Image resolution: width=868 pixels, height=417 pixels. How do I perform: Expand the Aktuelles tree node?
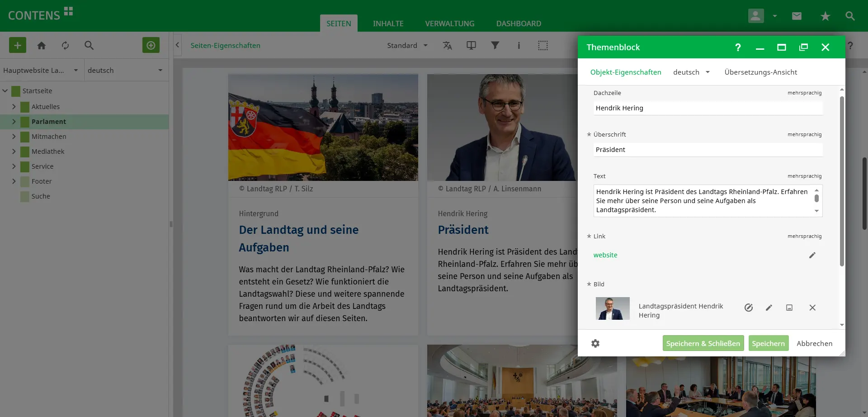14,107
